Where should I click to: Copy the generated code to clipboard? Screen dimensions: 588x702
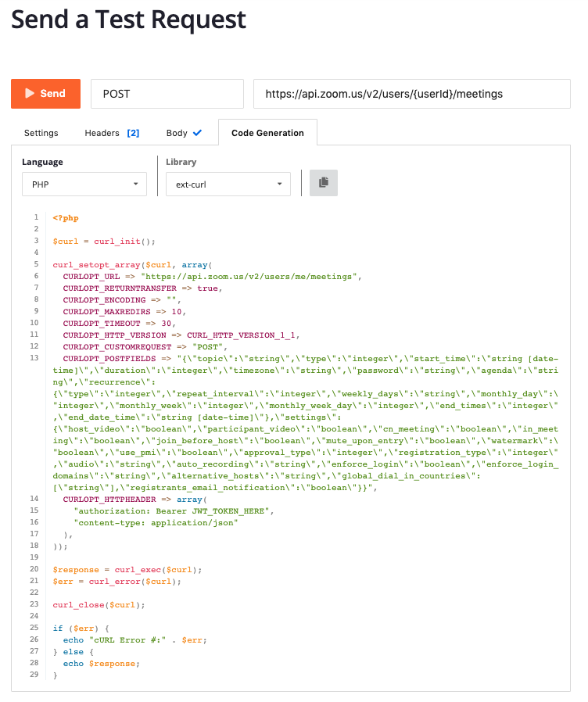click(x=324, y=183)
